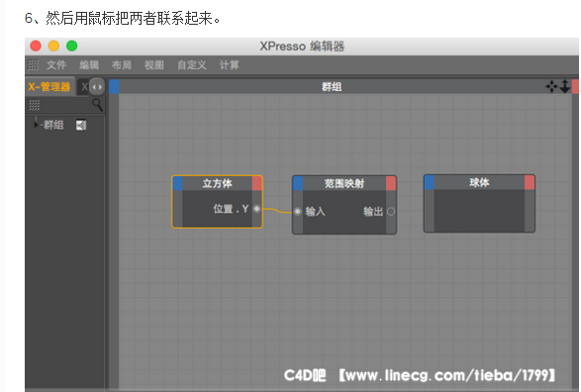This screenshot has height=392, width=581.
Task: Click the X-manager search magnifier icon
Action: [x=97, y=105]
